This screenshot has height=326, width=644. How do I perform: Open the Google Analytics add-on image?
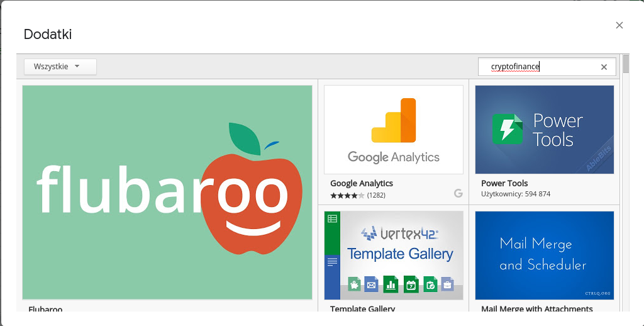click(x=394, y=130)
